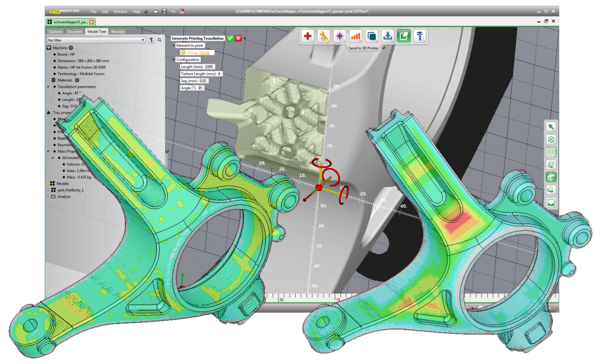This screenshot has height=364, width=608.
Task: Close the schwenklagerv5_pa... document tab
Action: pos(91,22)
